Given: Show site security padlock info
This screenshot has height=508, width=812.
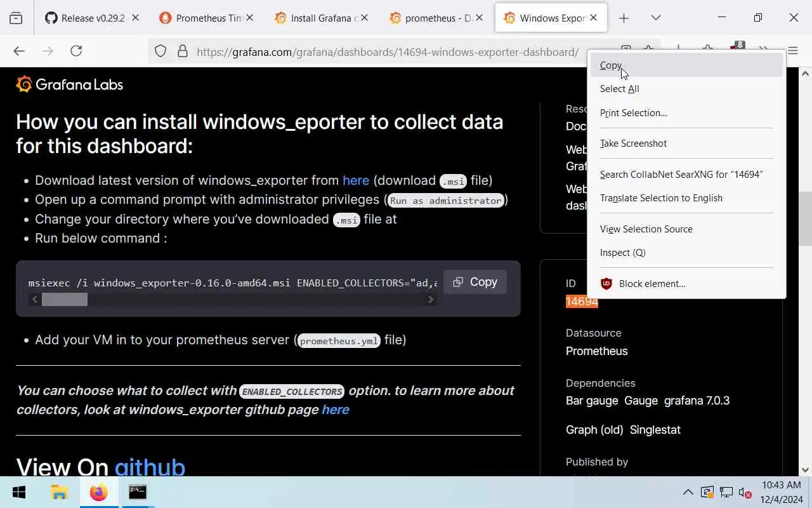Looking at the screenshot, I should coord(183,51).
